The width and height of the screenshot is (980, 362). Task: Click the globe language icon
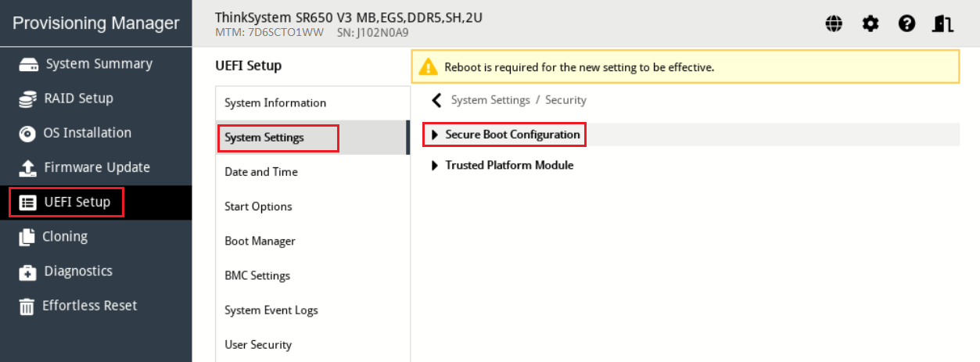coord(835,24)
